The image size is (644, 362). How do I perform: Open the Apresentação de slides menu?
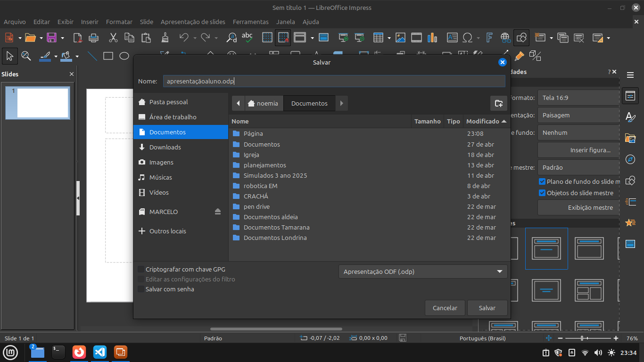193,22
